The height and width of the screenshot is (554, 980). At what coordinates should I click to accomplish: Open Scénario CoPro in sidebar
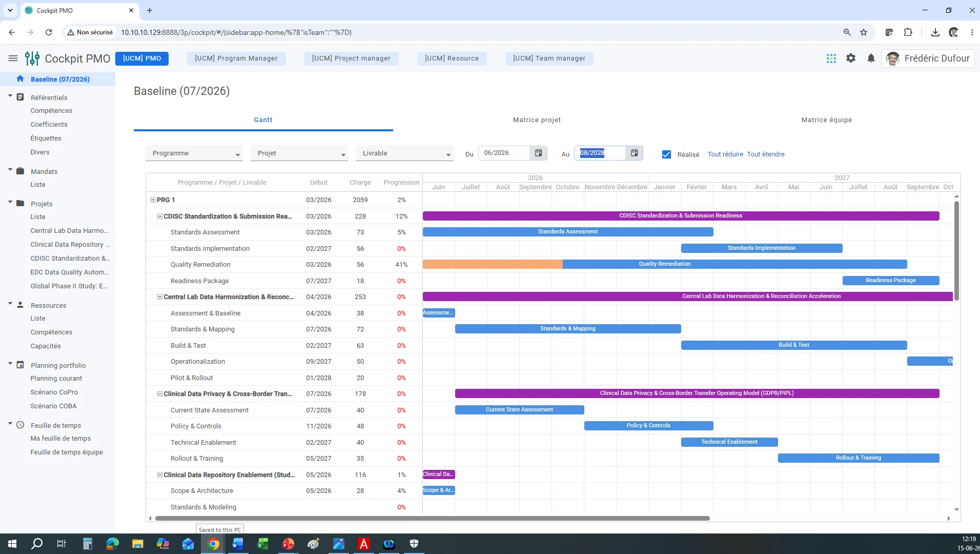pos(54,392)
